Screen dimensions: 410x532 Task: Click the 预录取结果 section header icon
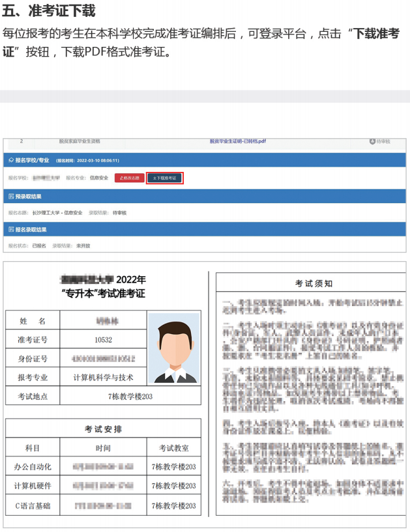pos(10,196)
